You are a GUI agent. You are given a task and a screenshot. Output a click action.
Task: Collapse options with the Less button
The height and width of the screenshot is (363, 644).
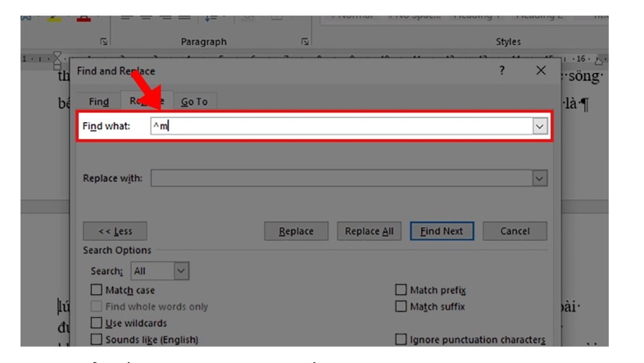(x=116, y=231)
